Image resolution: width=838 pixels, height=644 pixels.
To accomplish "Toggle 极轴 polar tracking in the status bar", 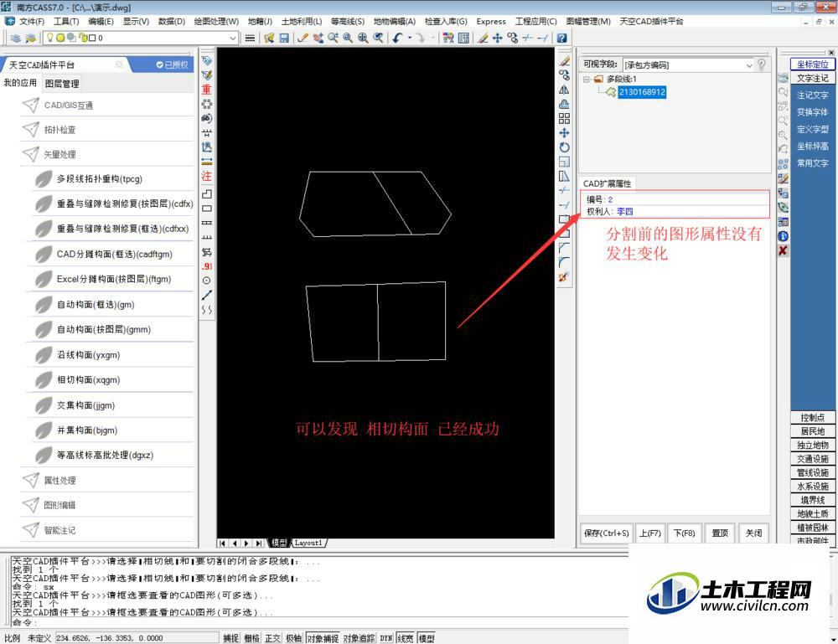I will [293, 638].
